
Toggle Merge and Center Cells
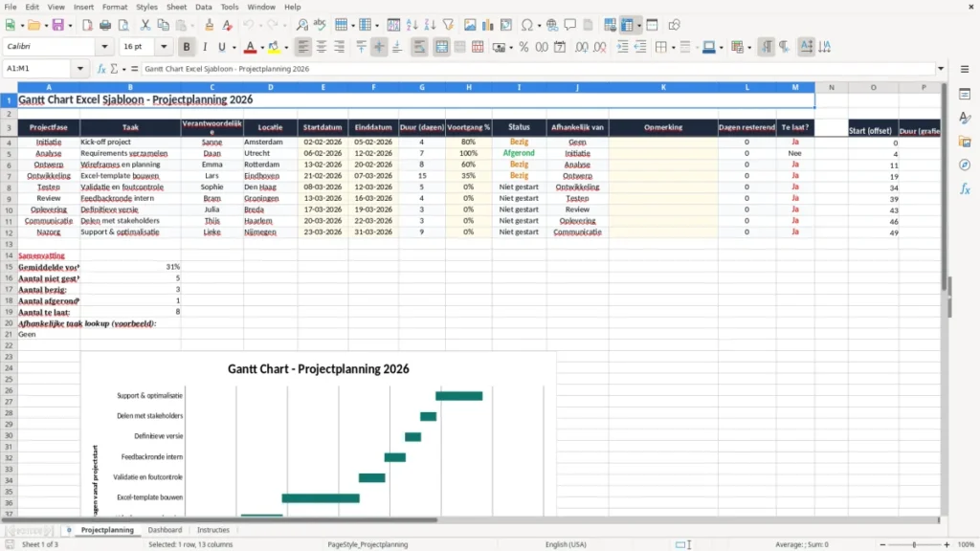(441, 47)
